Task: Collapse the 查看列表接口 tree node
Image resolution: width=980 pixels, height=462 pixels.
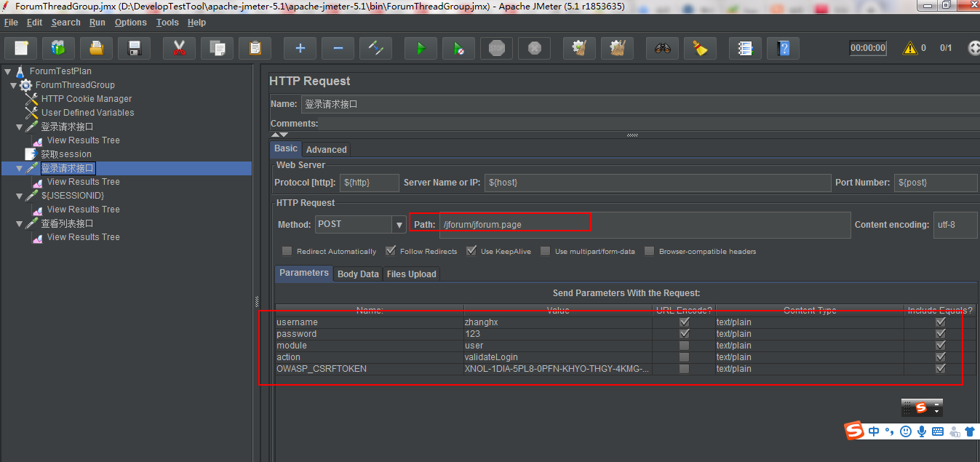Action: 20,223
